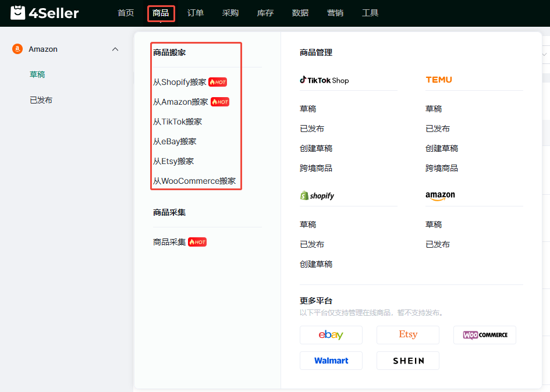Open 已发布 under TikTok Shop
This screenshot has width=550, height=392.
click(312, 129)
